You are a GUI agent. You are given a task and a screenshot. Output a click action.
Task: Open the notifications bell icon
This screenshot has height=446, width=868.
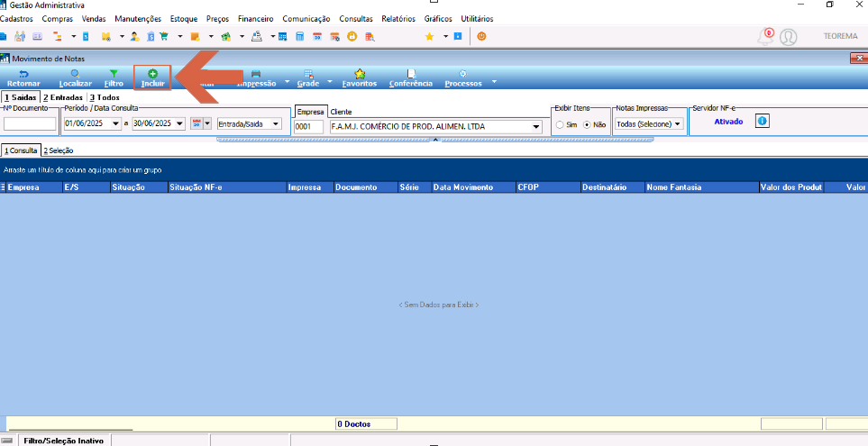coord(765,37)
